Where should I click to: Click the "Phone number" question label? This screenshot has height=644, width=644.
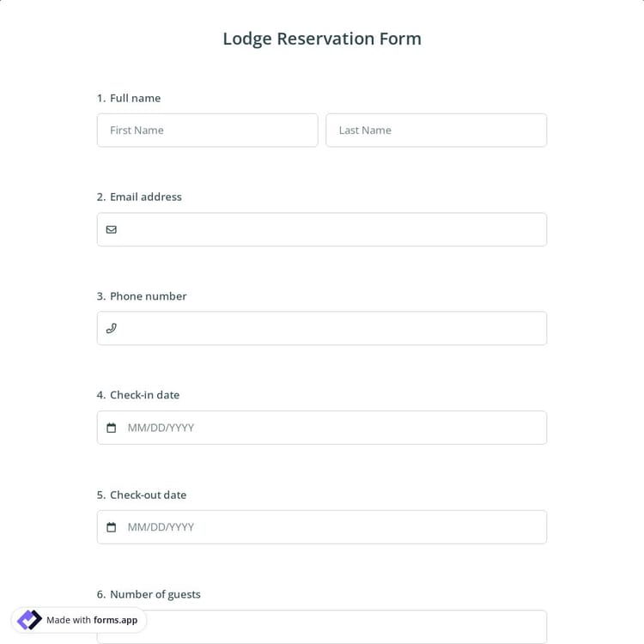click(148, 296)
